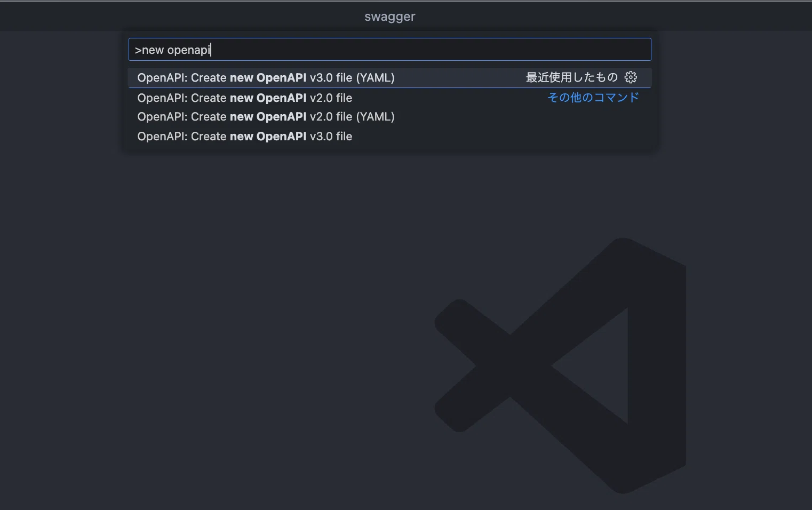Select Create new OpenAPI v3.0 file command
812x510 pixels.
pyautogui.click(x=389, y=137)
